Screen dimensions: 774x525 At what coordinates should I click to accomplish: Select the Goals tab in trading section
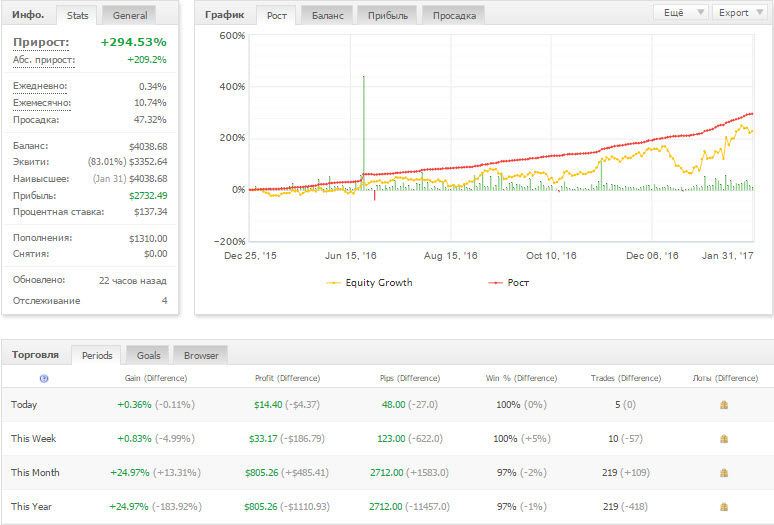pos(148,355)
